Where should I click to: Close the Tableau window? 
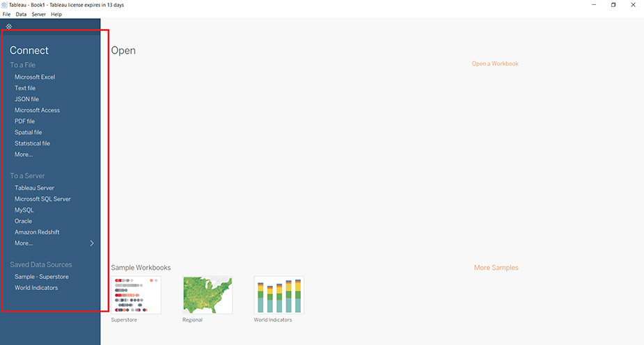[633, 5]
